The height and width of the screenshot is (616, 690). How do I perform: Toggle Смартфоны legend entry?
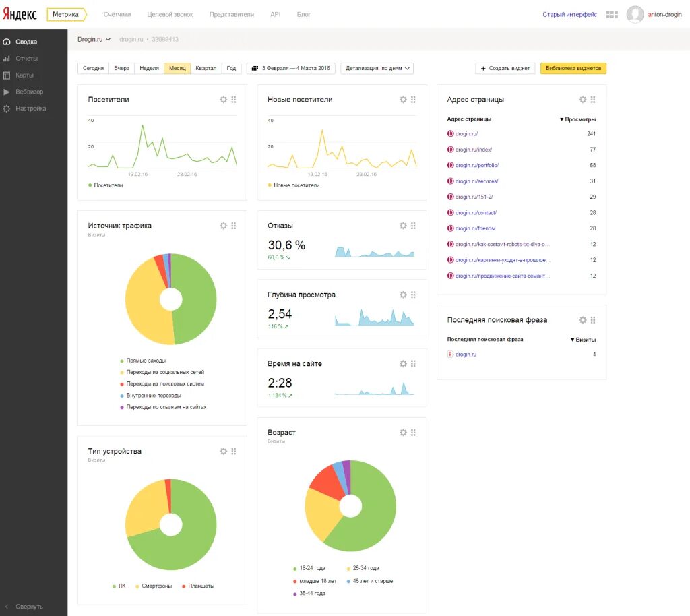pyautogui.click(x=154, y=586)
